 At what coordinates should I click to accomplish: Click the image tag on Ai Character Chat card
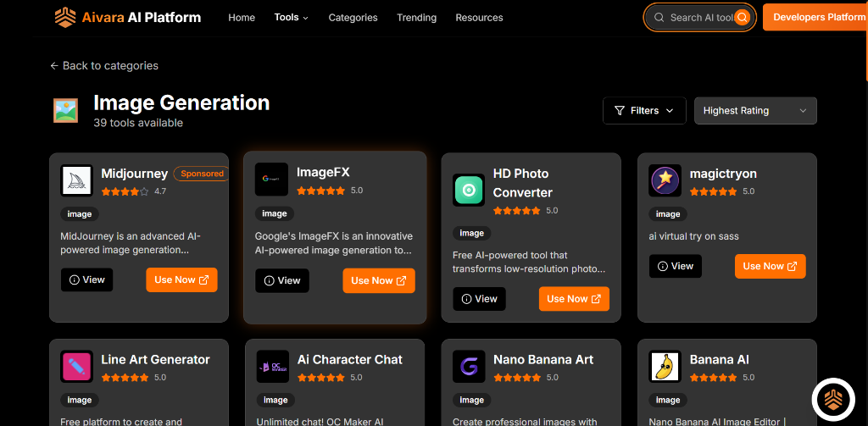(x=275, y=400)
